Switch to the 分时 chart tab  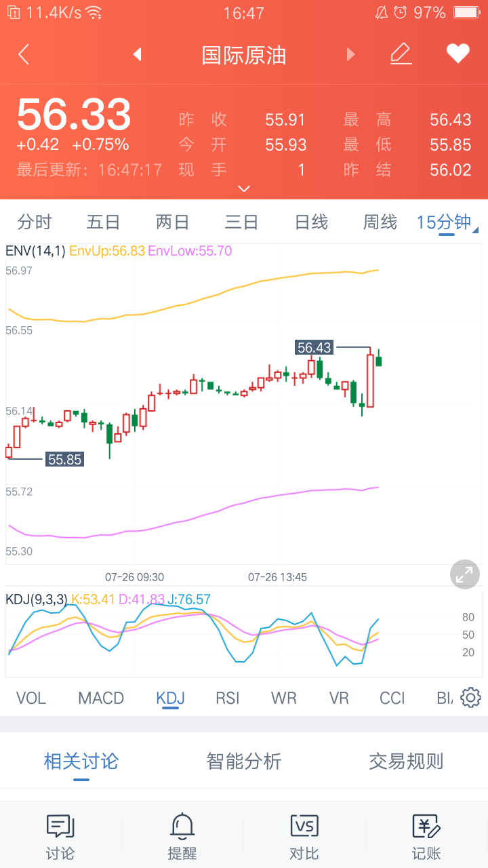tap(35, 222)
